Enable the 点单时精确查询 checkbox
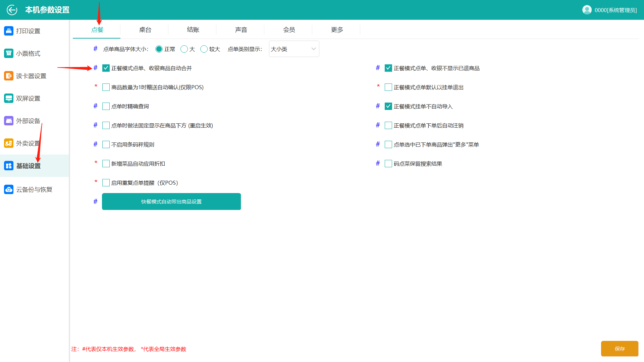 tap(106, 106)
